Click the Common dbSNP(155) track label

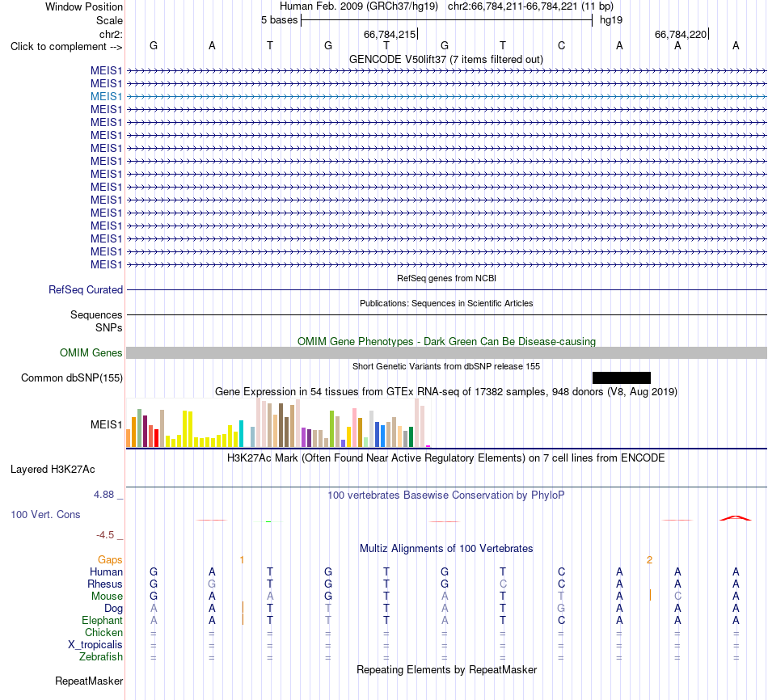click(71, 377)
